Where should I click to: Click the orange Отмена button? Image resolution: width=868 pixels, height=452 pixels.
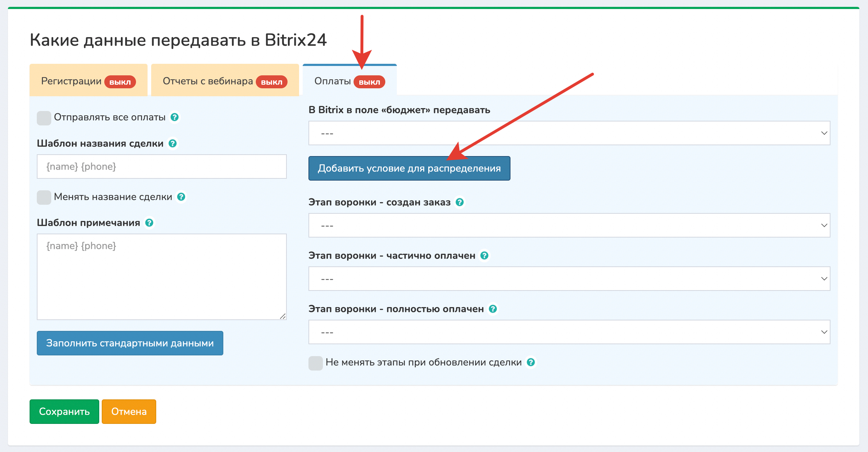[129, 412]
